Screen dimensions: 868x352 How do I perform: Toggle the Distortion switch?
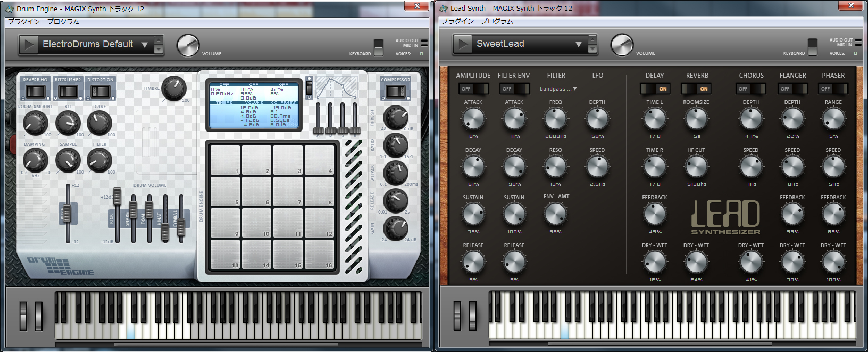pyautogui.click(x=100, y=92)
